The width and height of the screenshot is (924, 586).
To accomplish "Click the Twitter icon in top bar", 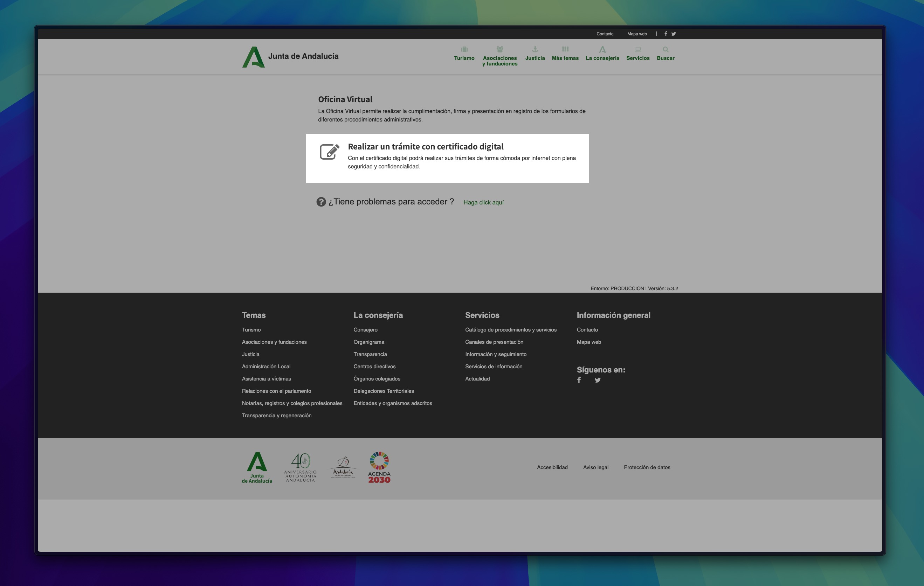I will tap(674, 34).
